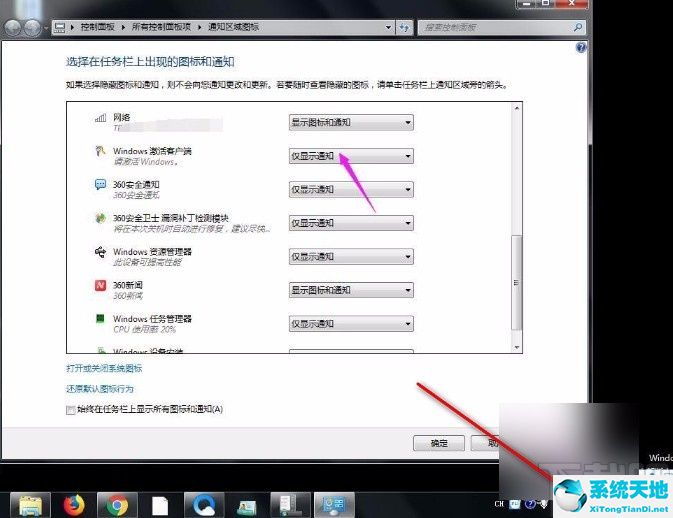The width and height of the screenshot is (673, 518).
Task: Open behavior dropdown for Windows Task Manager
Action: click(x=351, y=324)
